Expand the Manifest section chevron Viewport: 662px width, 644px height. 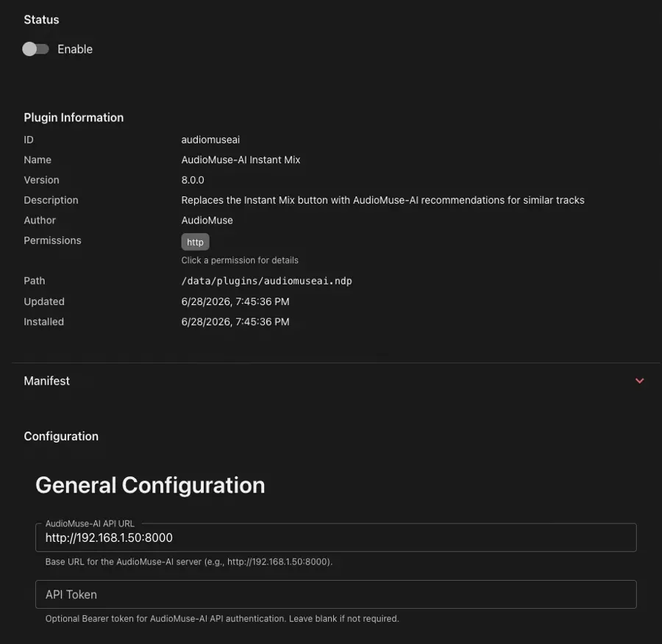point(640,381)
